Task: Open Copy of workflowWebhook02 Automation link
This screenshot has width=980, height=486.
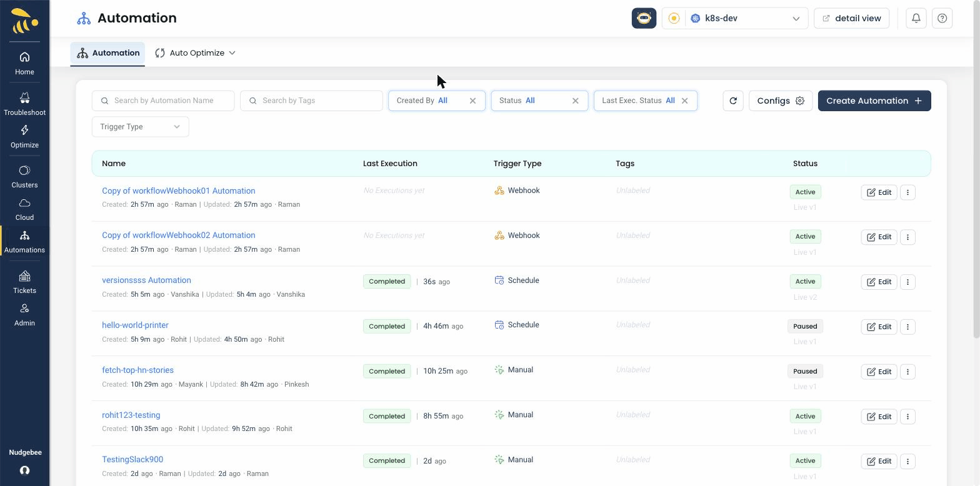Action: [178, 236]
